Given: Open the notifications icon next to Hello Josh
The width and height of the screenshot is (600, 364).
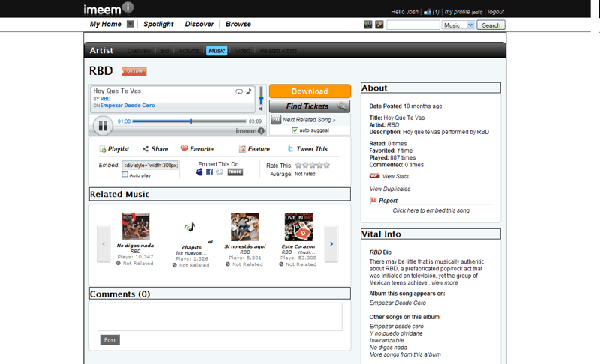Looking at the screenshot, I should (x=427, y=12).
